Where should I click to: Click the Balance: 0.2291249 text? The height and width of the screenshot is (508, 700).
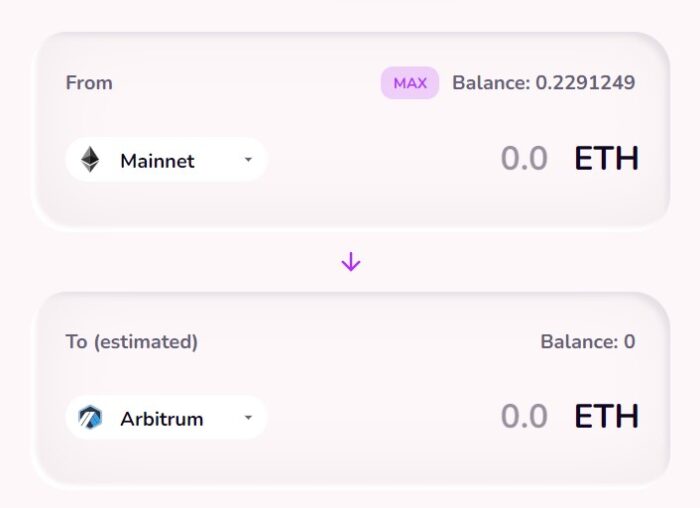(543, 83)
